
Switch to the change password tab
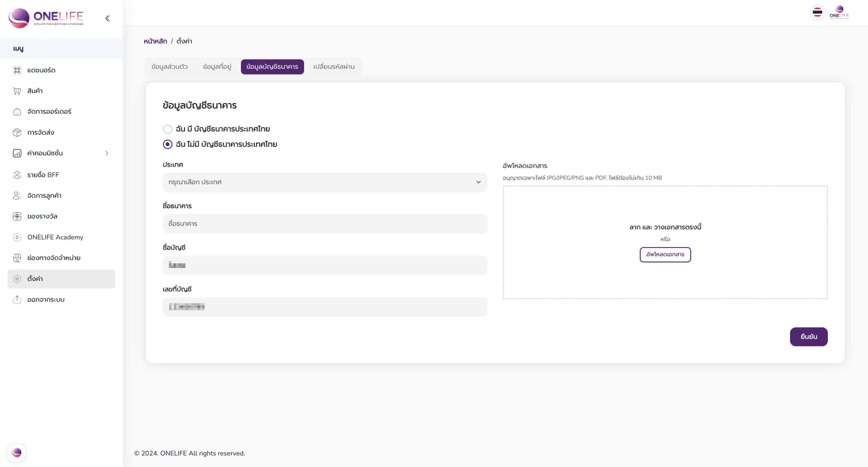coord(334,67)
